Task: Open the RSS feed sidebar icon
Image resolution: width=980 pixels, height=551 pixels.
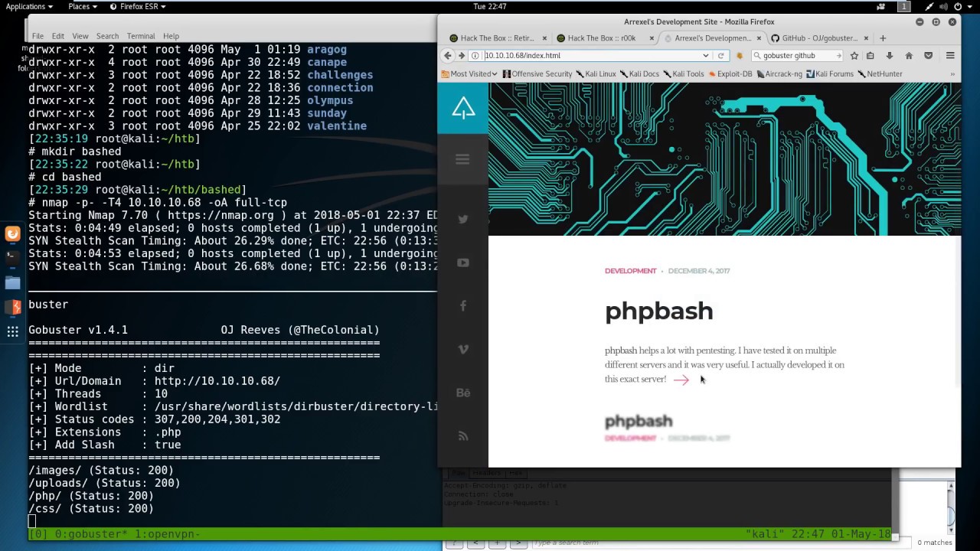Action: 463,436
